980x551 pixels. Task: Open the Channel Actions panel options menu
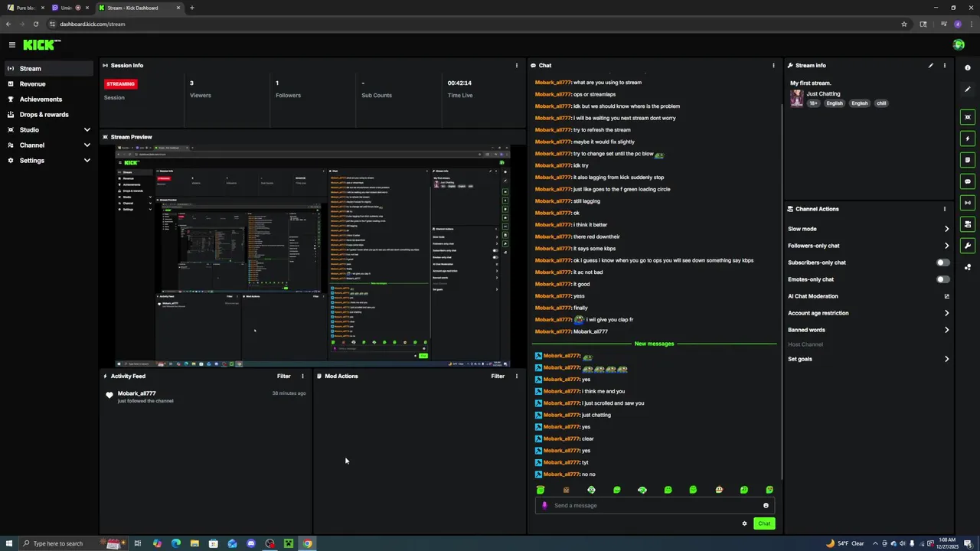[945, 209]
